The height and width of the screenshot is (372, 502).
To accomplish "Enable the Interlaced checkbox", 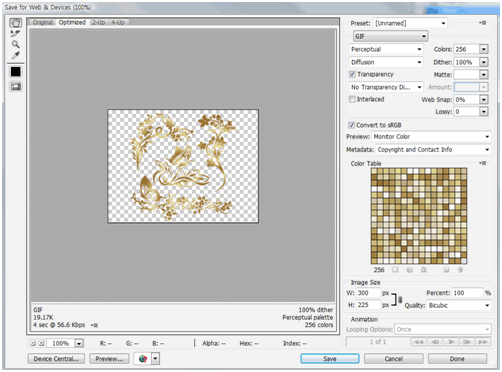I will [x=352, y=99].
